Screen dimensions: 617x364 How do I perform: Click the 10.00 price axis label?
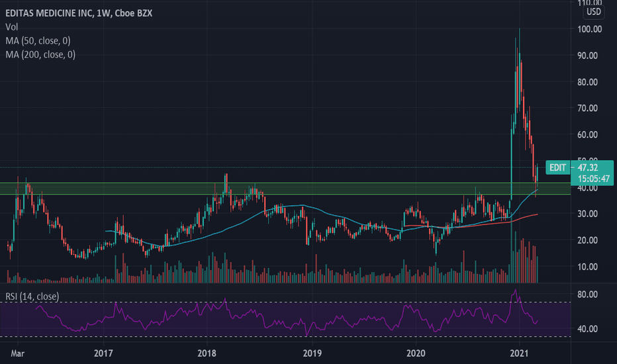coord(587,267)
